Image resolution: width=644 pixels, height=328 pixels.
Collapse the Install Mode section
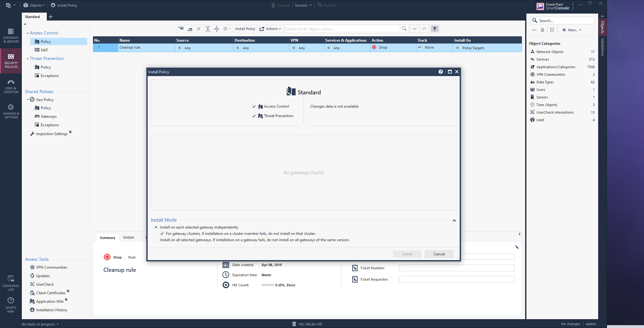[x=454, y=221]
